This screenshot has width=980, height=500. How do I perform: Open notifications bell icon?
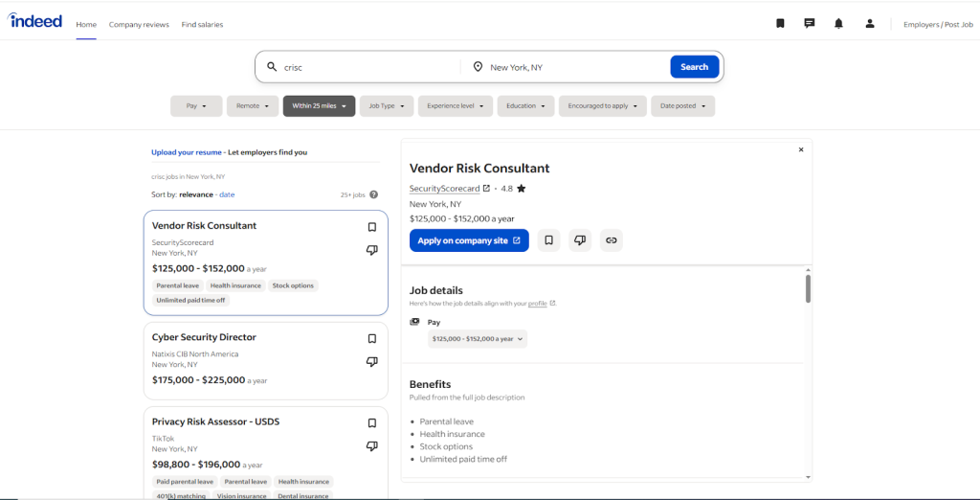(x=838, y=24)
